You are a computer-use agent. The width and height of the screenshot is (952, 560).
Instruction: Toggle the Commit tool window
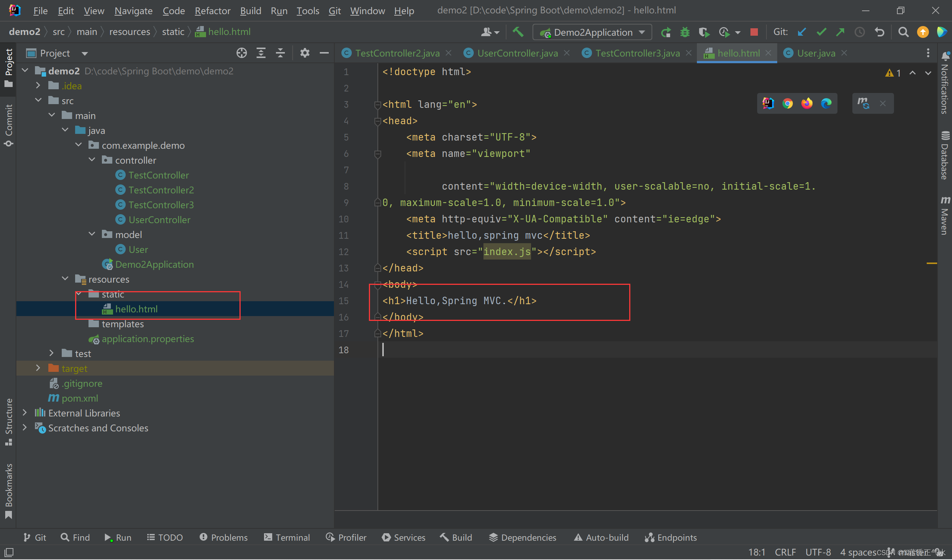pos(8,125)
